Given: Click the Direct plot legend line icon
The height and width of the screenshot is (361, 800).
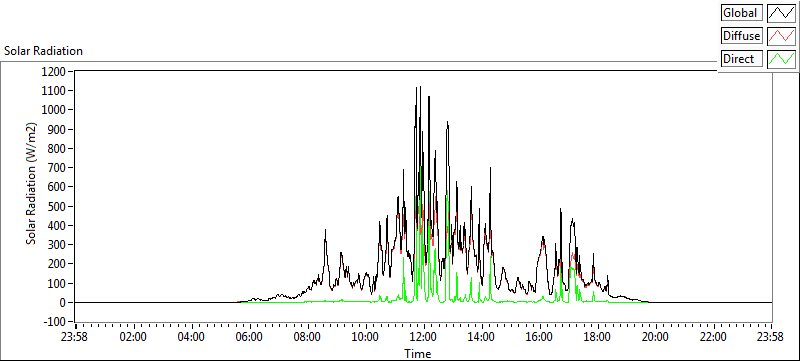Looking at the screenshot, I should click(x=781, y=59).
